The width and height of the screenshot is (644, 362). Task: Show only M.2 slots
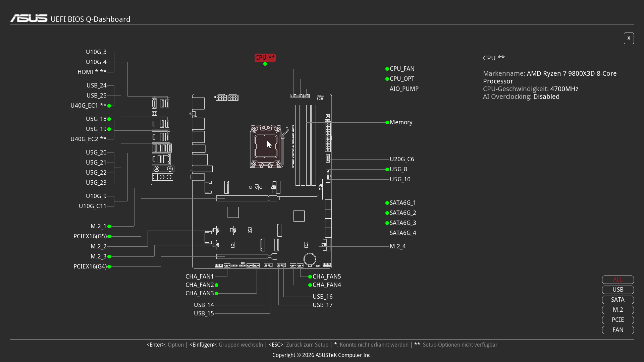618,310
